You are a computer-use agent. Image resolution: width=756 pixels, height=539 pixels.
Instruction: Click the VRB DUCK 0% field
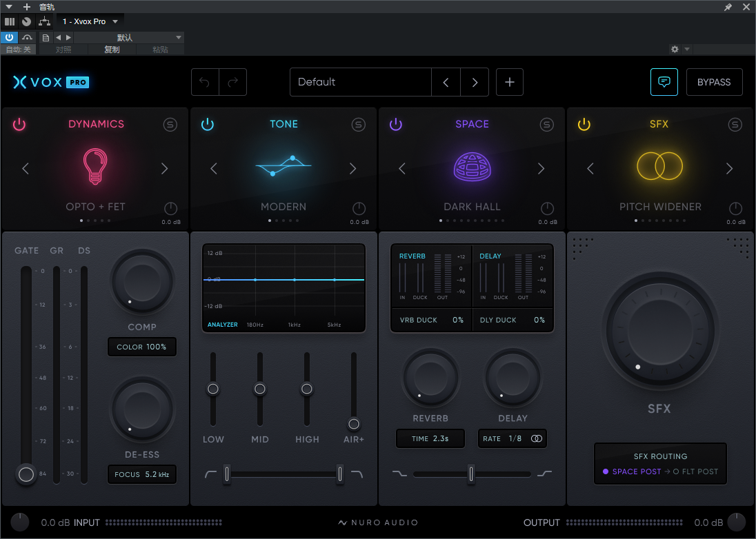pyautogui.click(x=431, y=320)
